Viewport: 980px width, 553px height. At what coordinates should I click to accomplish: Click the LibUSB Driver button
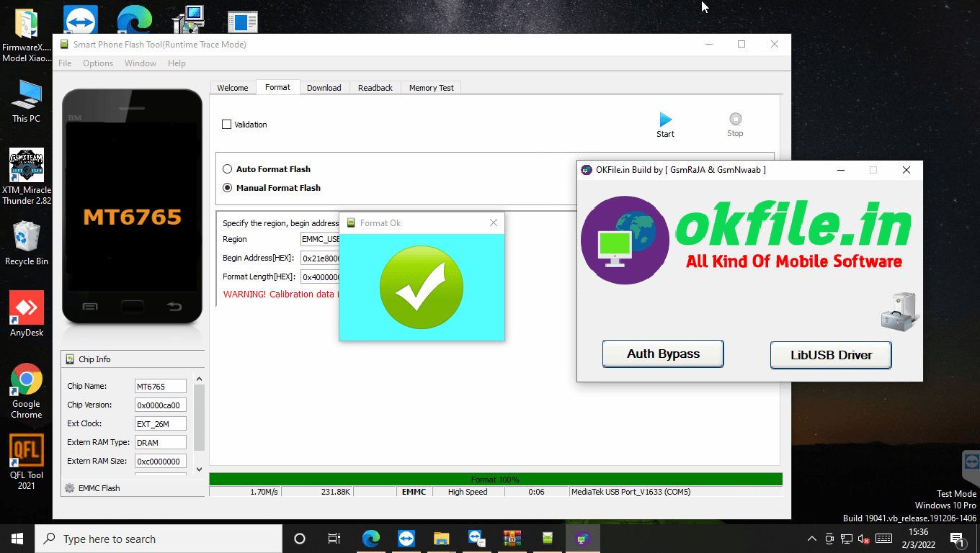pyautogui.click(x=831, y=355)
